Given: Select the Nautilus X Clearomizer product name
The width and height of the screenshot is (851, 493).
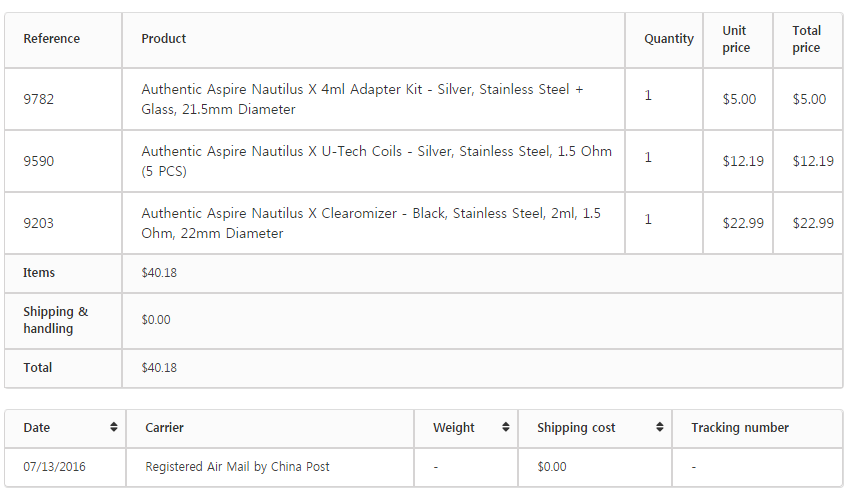Looking at the screenshot, I should 371,223.
